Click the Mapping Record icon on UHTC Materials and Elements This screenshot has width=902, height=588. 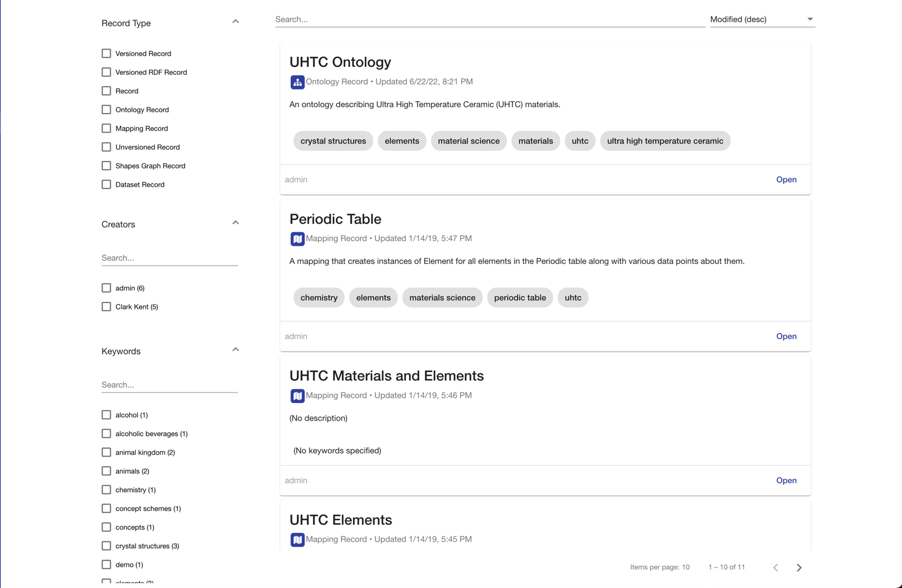tap(297, 396)
